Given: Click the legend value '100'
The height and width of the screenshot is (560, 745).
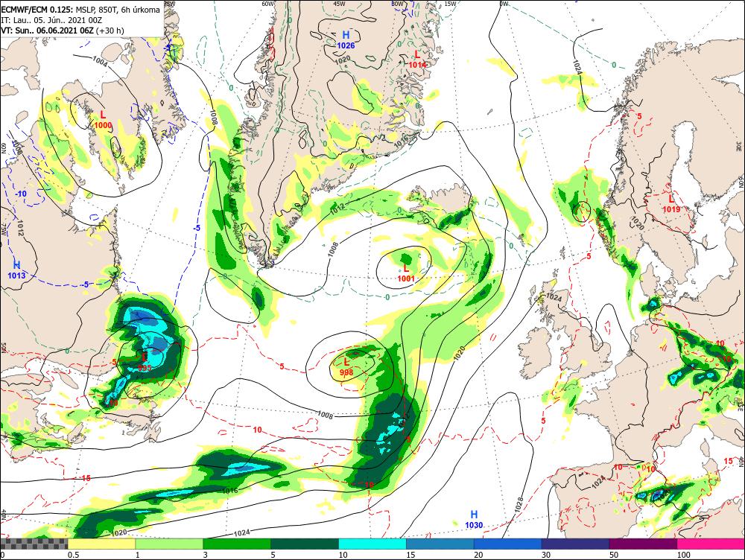Looking at the screenshot, I should [683, 555].
